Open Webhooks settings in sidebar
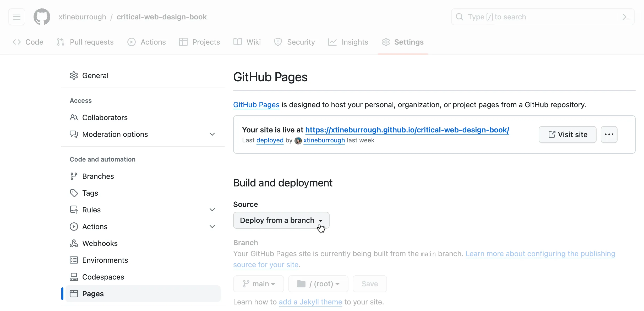Image resolution: width=644 pixels, height=311 pixels. tap(100, 243)
